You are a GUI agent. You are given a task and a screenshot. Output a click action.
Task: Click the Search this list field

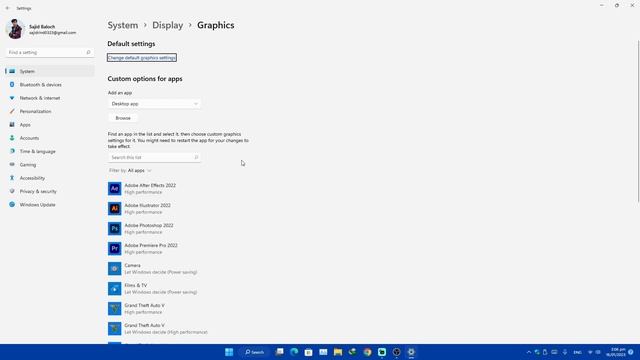click(154, 157)
